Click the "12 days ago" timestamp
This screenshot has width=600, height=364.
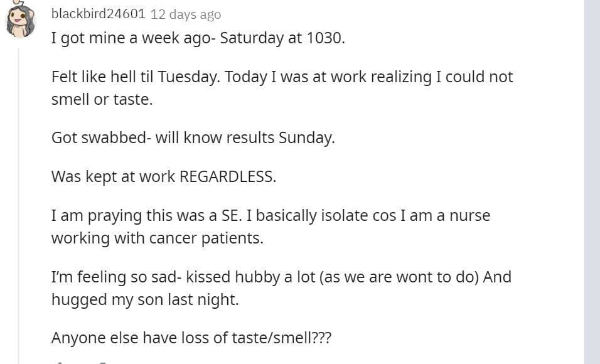coord(186,14)
